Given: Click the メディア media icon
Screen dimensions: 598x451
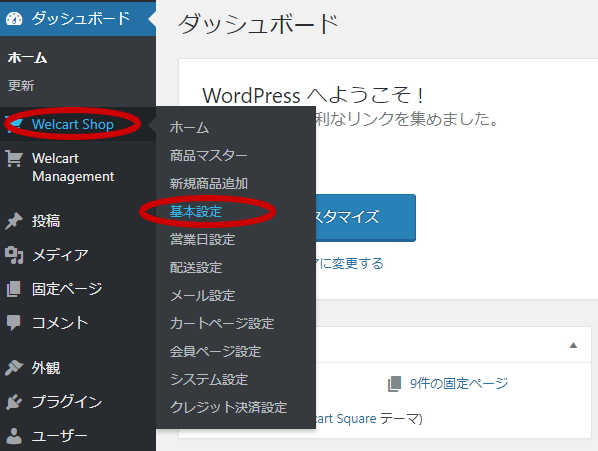Looking at the screenshot, I should click(x=14, y=255).
